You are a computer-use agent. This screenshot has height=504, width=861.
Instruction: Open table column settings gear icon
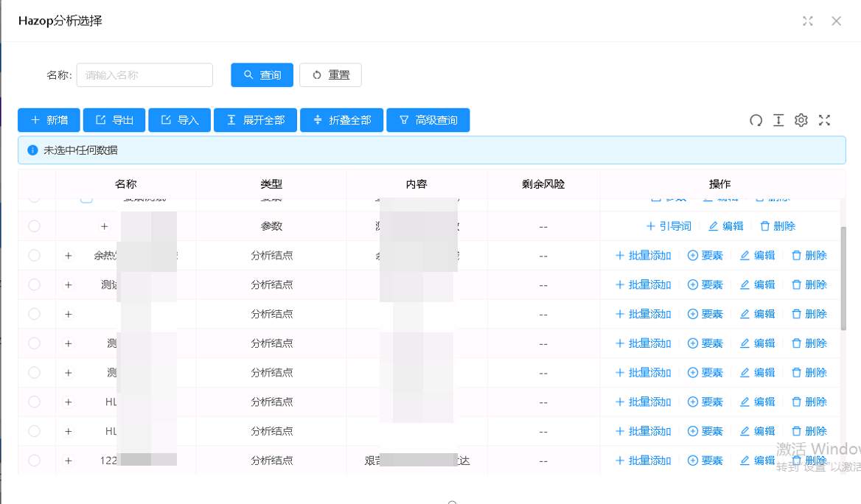801,120
